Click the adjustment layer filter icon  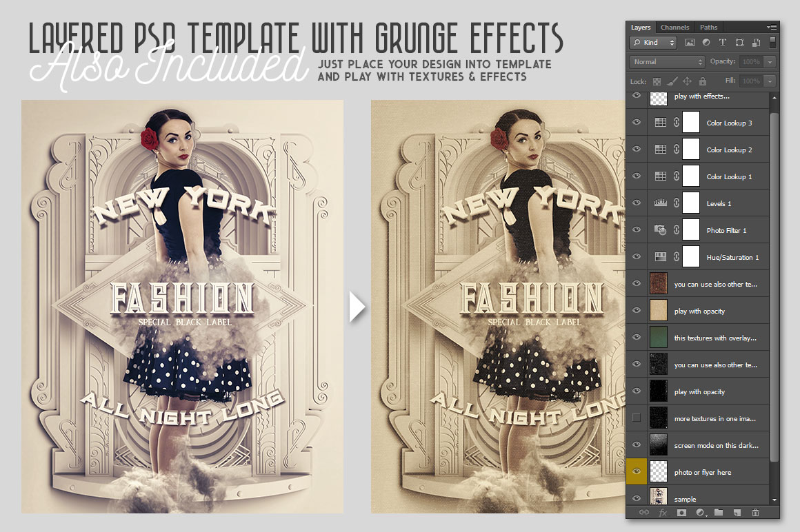(x=706, y=43)
